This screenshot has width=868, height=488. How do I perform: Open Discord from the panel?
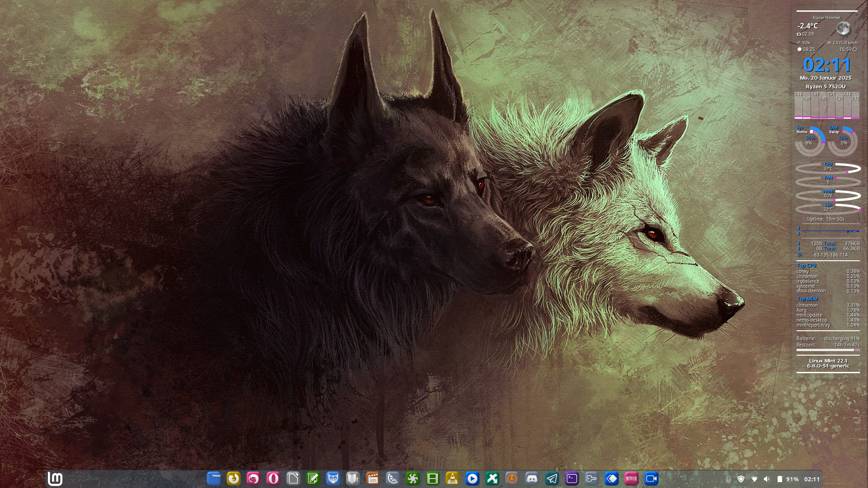pos(532,479)
